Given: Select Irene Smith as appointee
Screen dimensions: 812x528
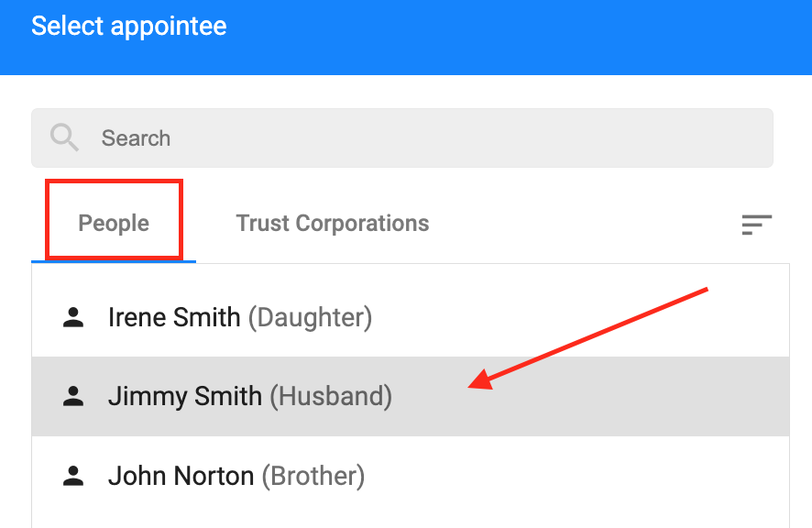Looking at the screenshot, I should 411,317.
